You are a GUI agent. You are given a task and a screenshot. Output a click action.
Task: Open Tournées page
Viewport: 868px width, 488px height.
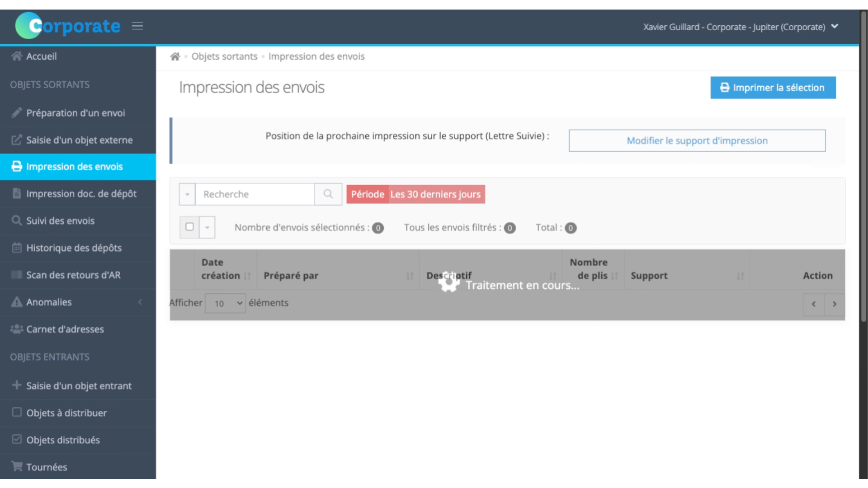point(78,467)
